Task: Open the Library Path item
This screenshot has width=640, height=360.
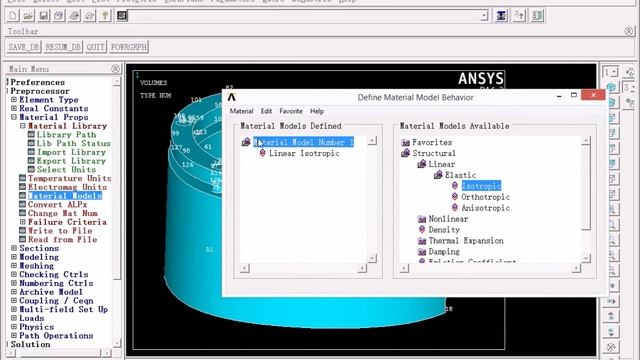Action: tap(66, 135)
